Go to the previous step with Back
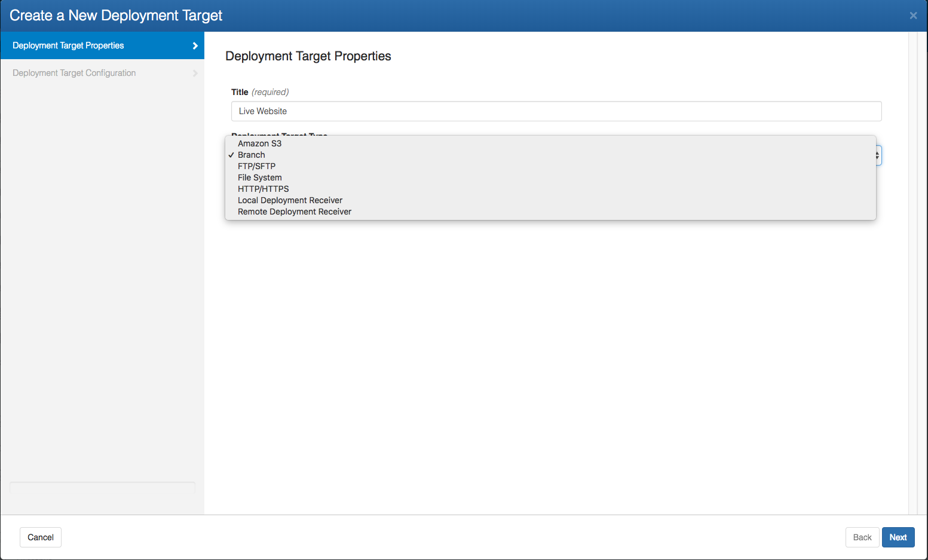The image size is (928, 560). tap(862, 537)
